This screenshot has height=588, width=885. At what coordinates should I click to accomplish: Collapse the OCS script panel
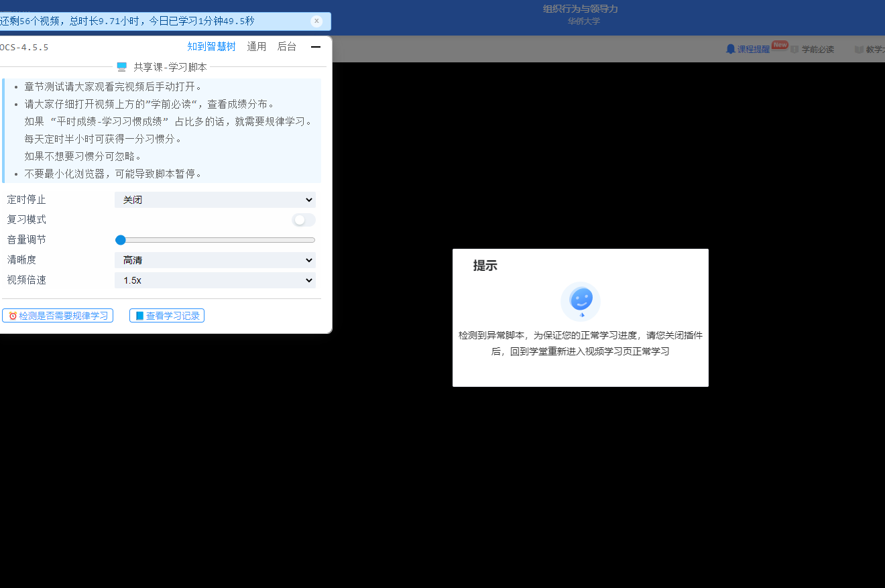[315, 47]
